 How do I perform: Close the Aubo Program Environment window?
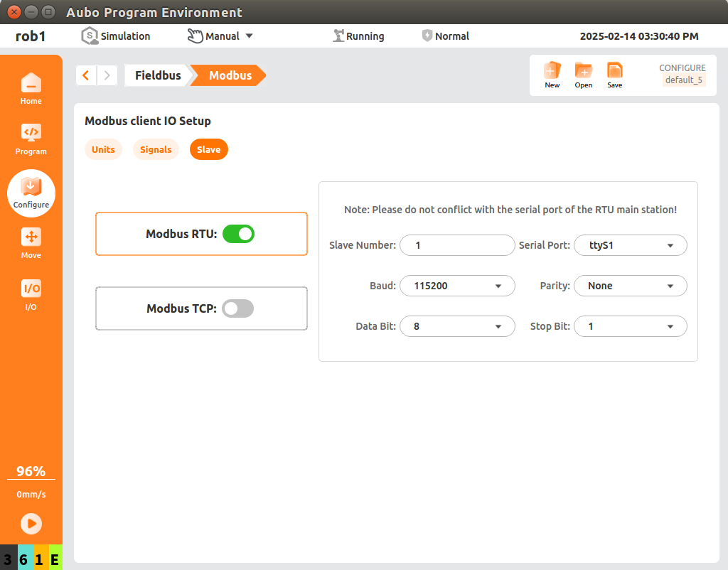[14, 11]
